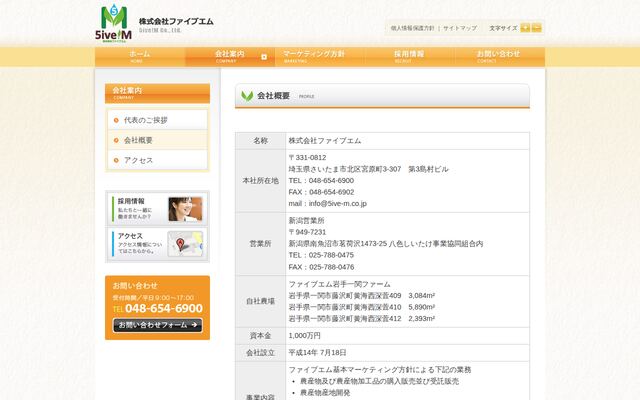Open the マーケティング方針 navigation tab
This screenshot has width=640, height=400.
coord(320,57)
